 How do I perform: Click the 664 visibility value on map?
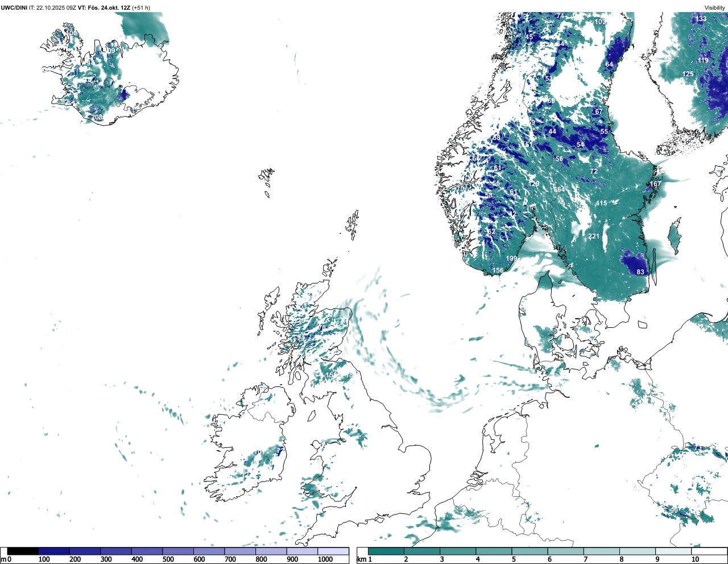560,190
